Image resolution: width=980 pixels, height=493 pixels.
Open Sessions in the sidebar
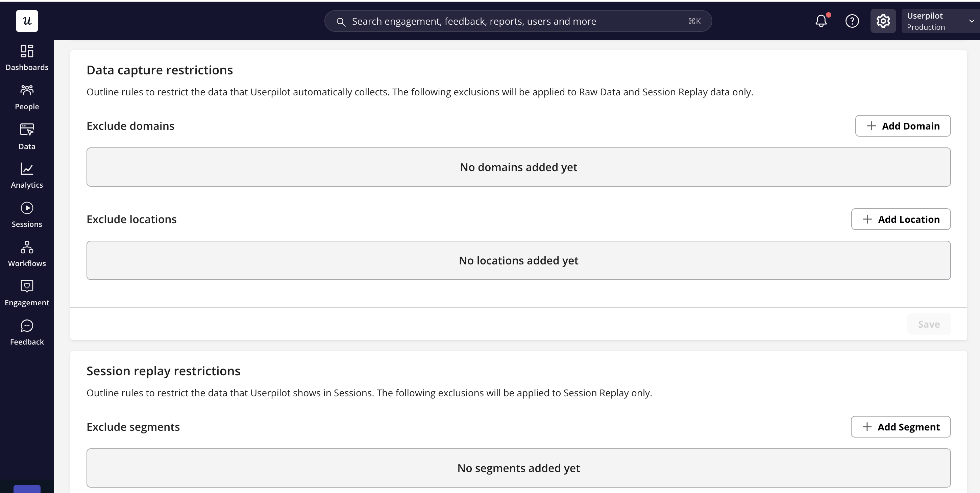pos(27,215)
